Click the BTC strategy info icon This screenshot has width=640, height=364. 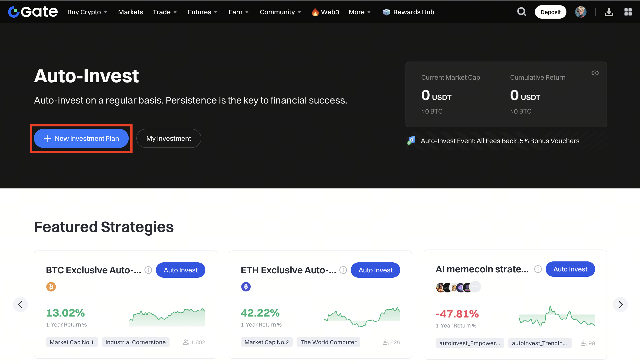coord(148,270)
